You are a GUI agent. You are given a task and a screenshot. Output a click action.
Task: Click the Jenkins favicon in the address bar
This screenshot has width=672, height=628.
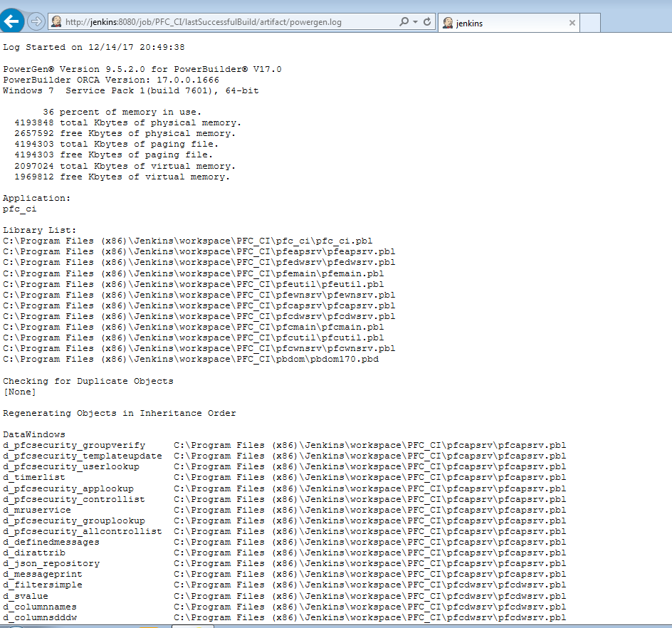point(56,22)
